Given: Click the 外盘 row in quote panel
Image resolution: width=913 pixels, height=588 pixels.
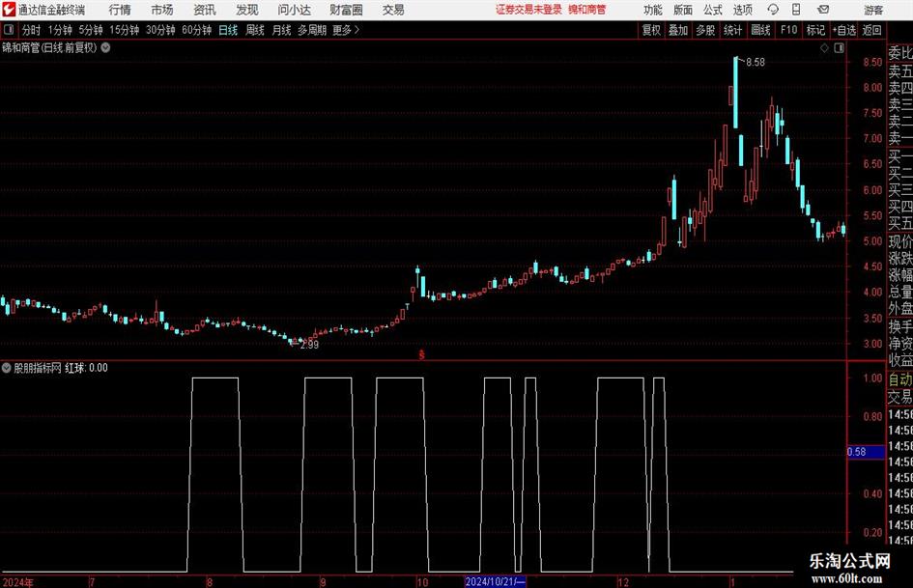Looking at the screenshot, I should (x=900, y=309).
